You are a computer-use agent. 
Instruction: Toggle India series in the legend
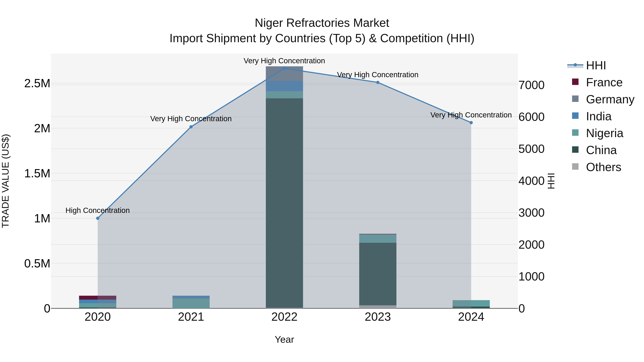(592, 116)
